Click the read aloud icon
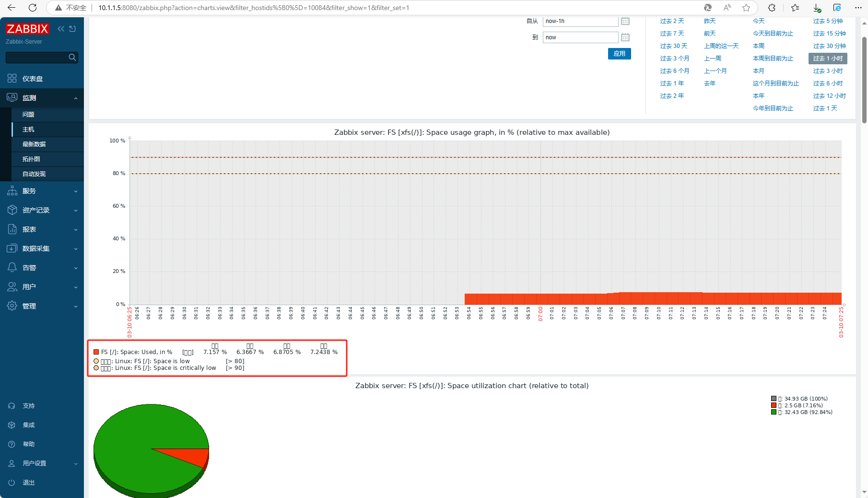The width and height of the screenshot is (868, 498). pos(727,8)
